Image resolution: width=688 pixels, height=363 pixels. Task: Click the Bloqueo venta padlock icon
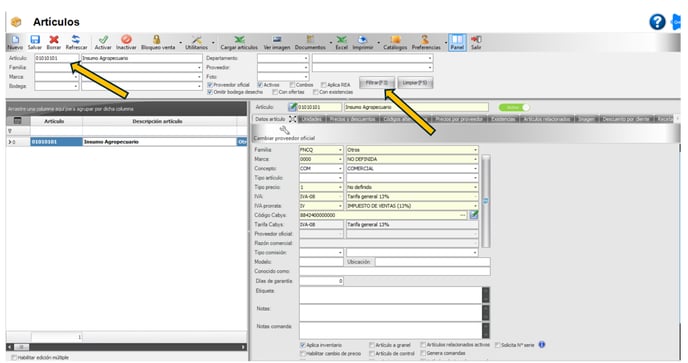point(157,40)
